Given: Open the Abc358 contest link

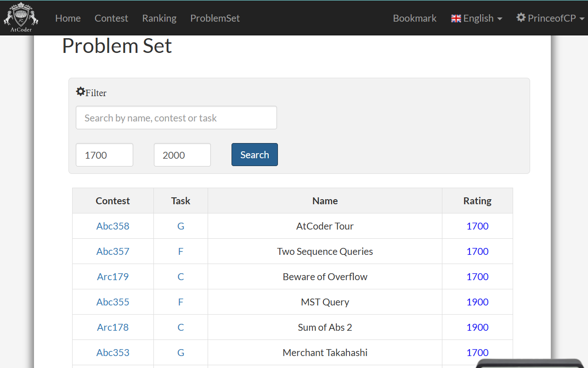Looking at the screenshot, I should (x=113, y=226).
